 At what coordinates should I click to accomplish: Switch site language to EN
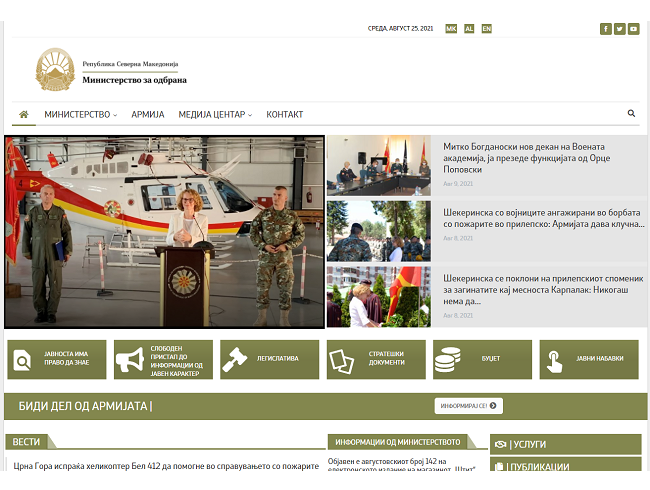point(487,29)
